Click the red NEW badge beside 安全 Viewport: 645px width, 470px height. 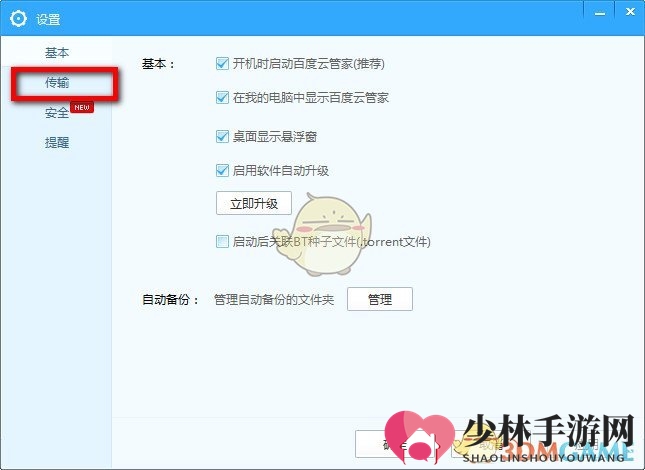coord(82,107)
